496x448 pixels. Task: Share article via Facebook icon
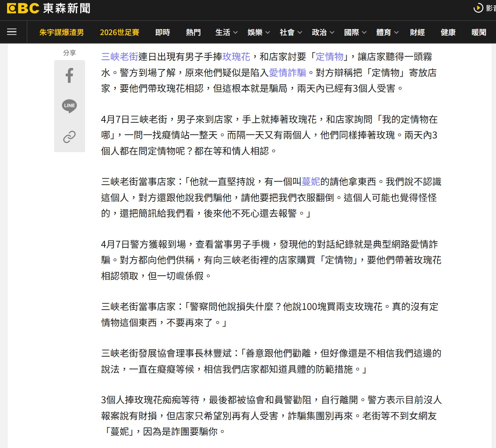pyautogui.click(x=69, y=75)
